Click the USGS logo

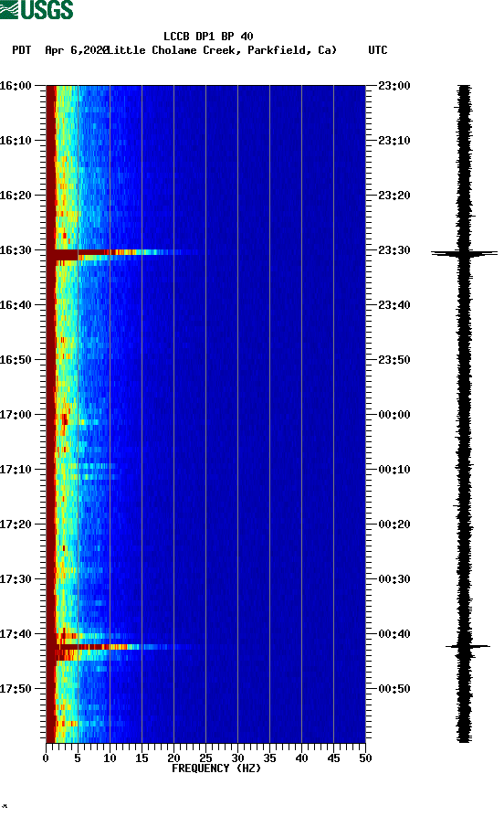[x=37, y=9]
